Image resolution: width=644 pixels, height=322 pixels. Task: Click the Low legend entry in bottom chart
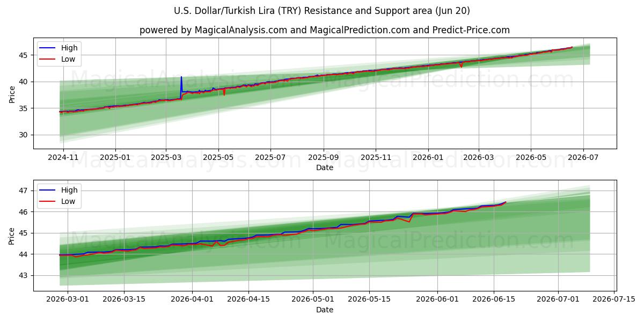(x=57, y=202)
